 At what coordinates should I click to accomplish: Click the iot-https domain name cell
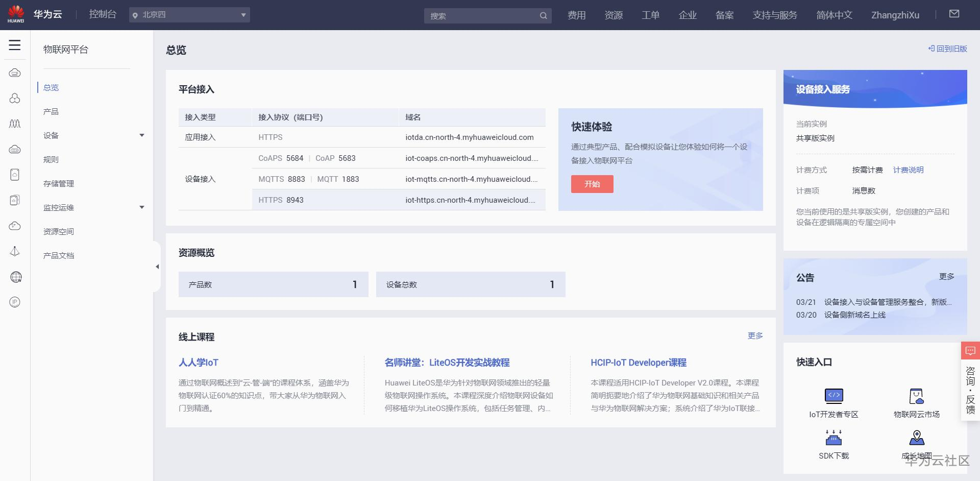(x=471, y=200)
